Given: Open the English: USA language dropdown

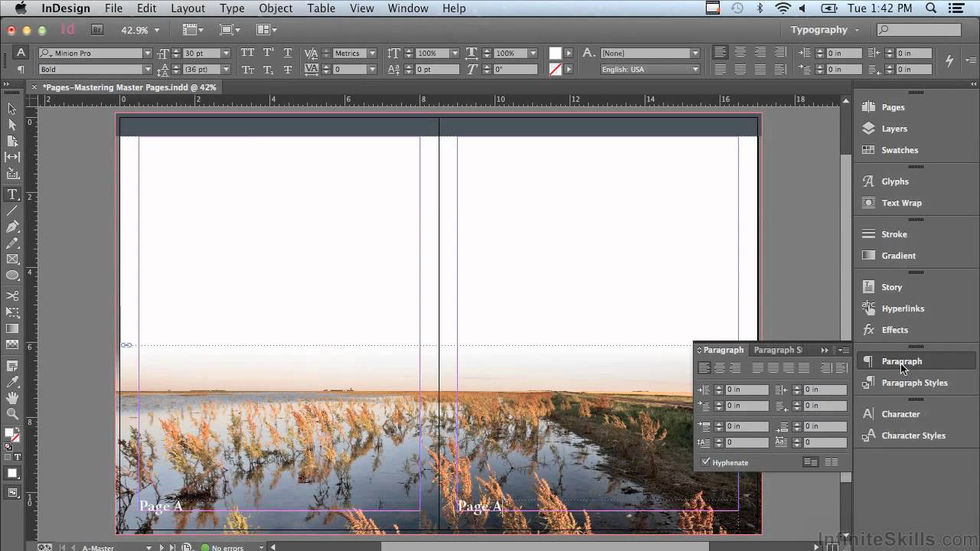Looking at the screenshot, I should (x=695, y=69).
